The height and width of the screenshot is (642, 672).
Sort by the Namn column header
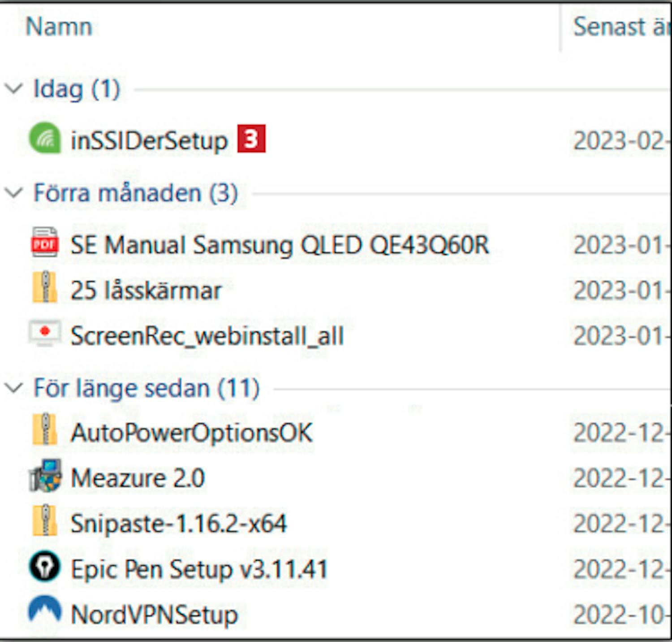pyautogui.click(x=59, y=27)
